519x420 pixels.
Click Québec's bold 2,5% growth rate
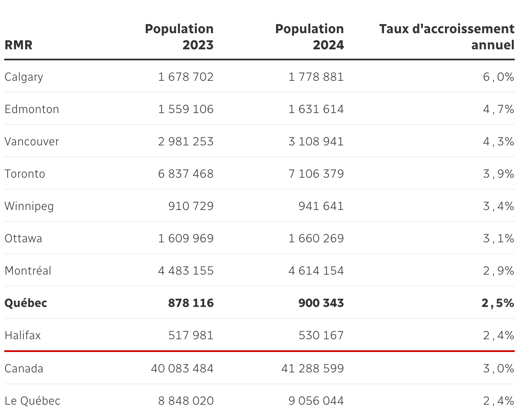(498, 303)
